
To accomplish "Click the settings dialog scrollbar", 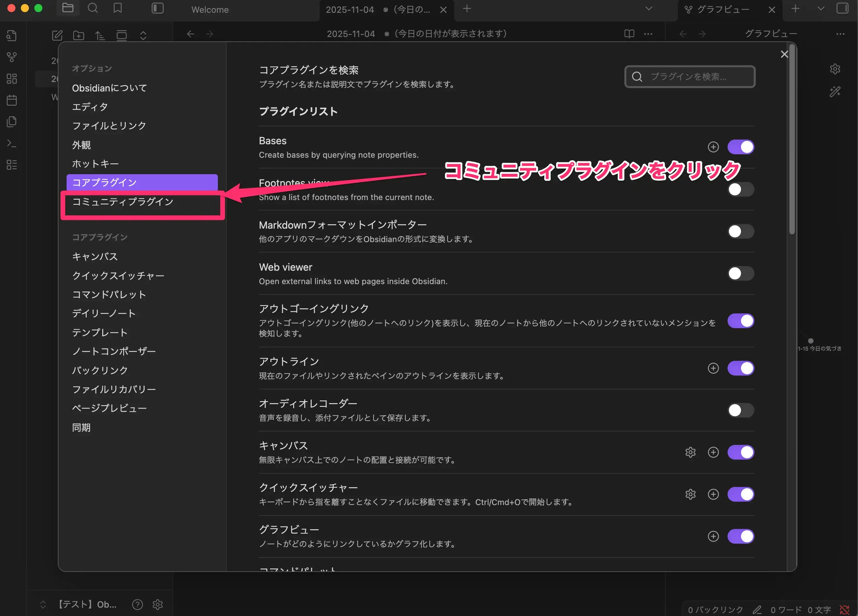I will point(792,140).
